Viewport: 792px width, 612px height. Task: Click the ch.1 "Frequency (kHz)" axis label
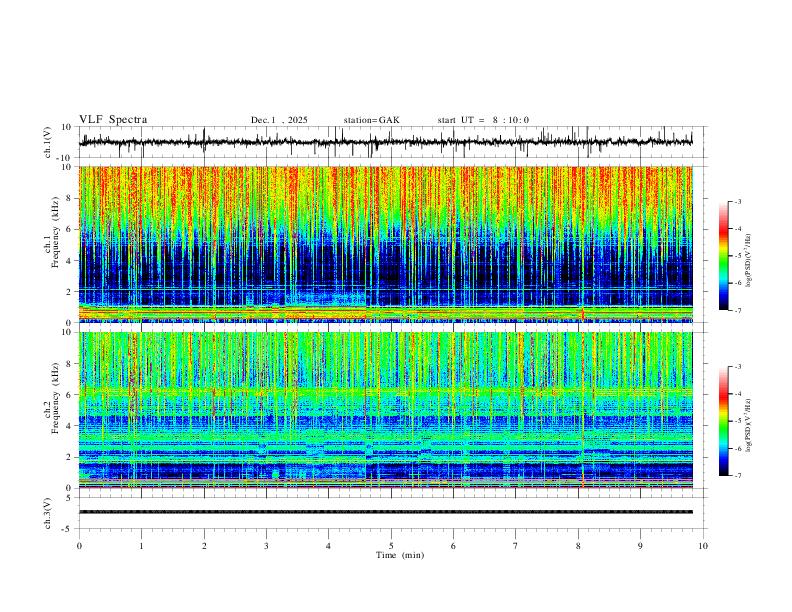pos(56,233)
